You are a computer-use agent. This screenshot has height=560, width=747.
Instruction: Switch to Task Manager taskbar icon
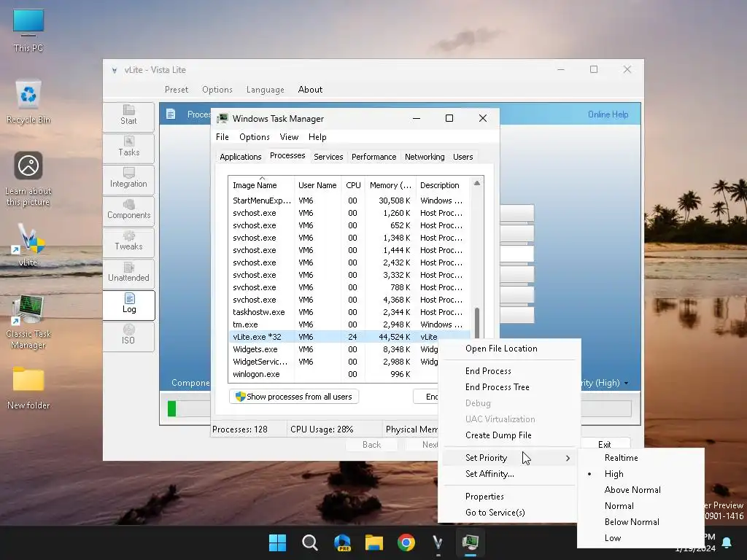tap(471, 542)
